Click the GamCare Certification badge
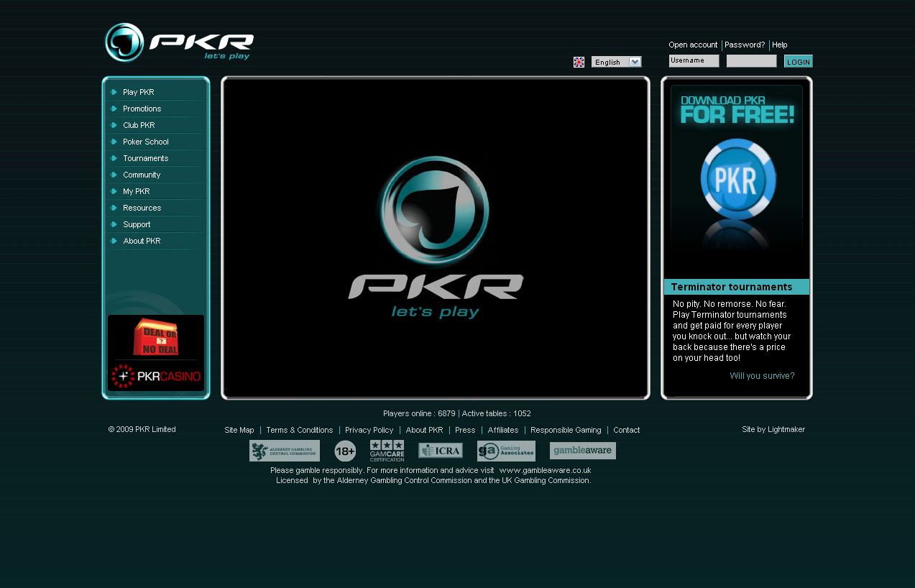 [387, 451]
